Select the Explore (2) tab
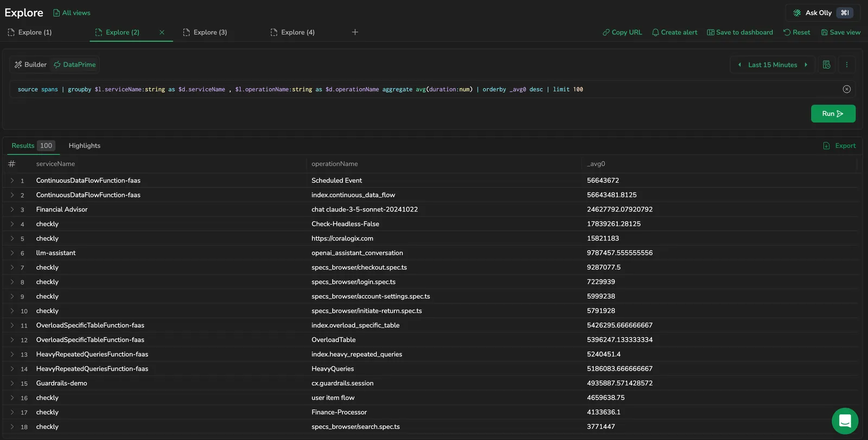The width and height of the screenshot is (868, 440). (118, 32)
